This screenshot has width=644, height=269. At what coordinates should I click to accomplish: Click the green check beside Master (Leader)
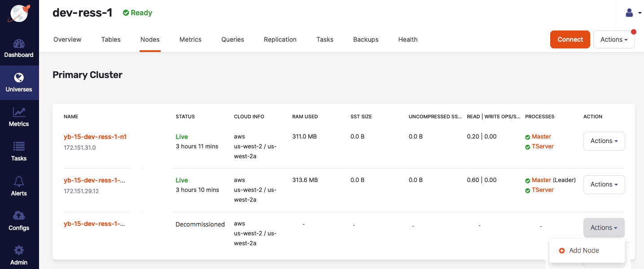[528, 180]
